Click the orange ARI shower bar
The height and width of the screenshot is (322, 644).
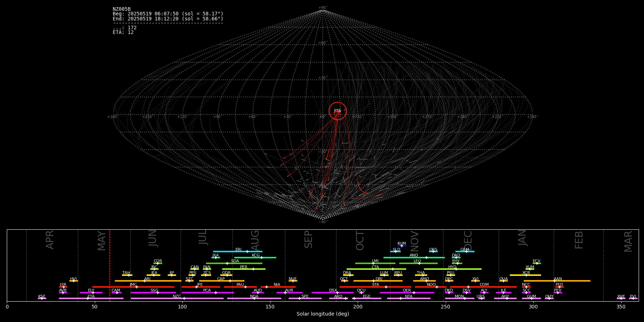(x=148, y=281)
